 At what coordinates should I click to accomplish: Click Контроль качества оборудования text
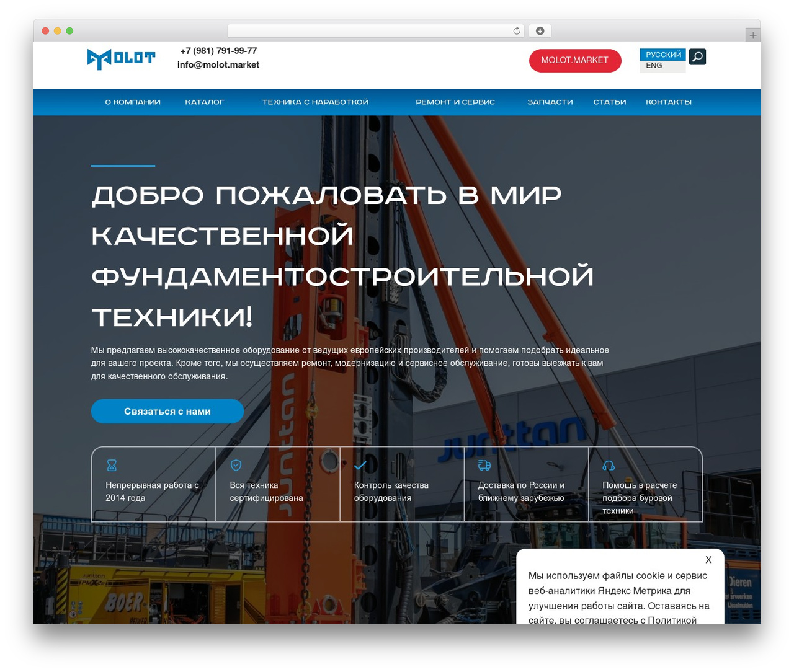[391, 492]
